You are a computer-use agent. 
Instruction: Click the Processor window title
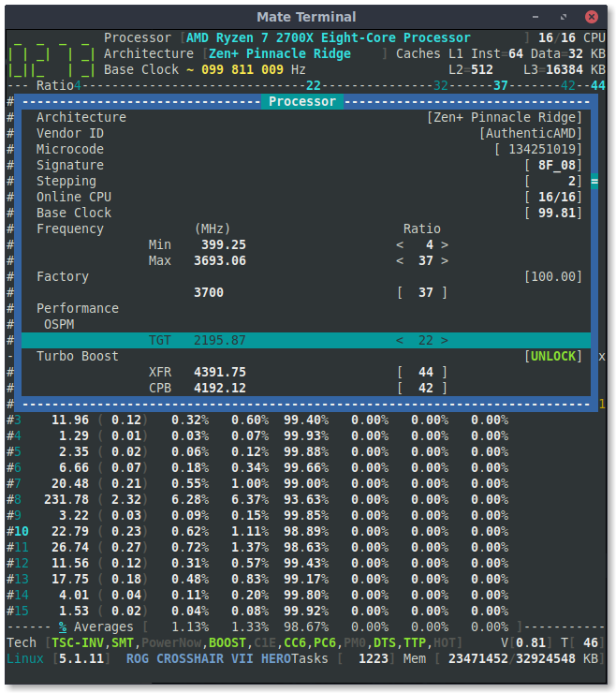[x=302, y=101]
